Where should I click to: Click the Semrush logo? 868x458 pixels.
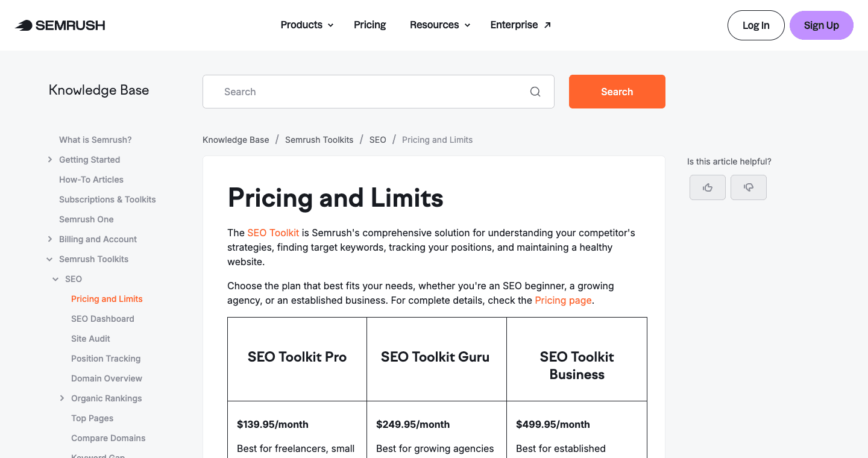(x=59, y=25)
